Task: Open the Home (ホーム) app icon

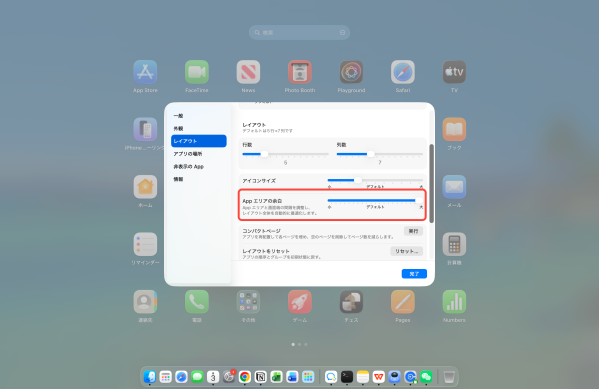Action: click(x=145, y=187)
